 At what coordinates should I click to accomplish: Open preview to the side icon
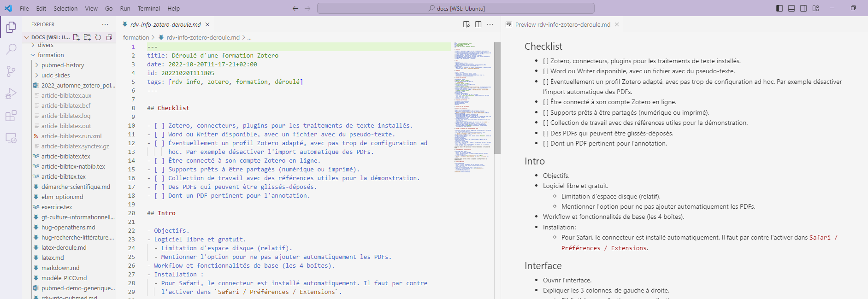(x=466, y=24)
